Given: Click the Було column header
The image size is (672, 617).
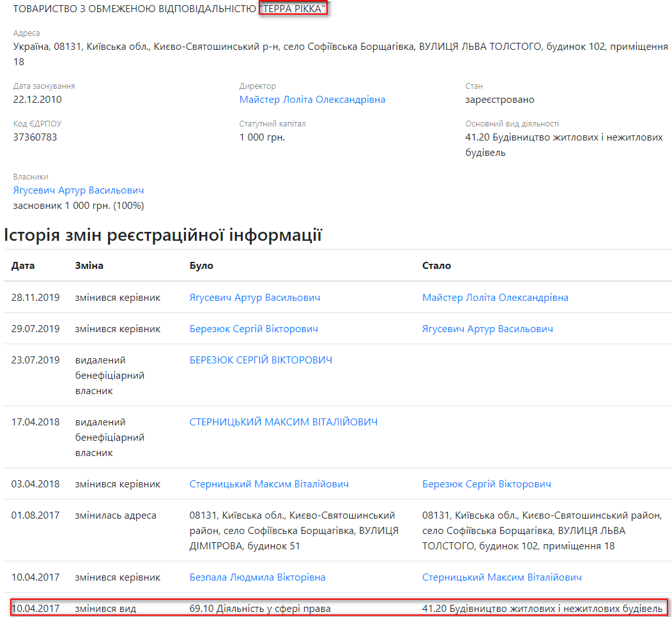Looking at the screenshot, I should [x=201, y=266].
